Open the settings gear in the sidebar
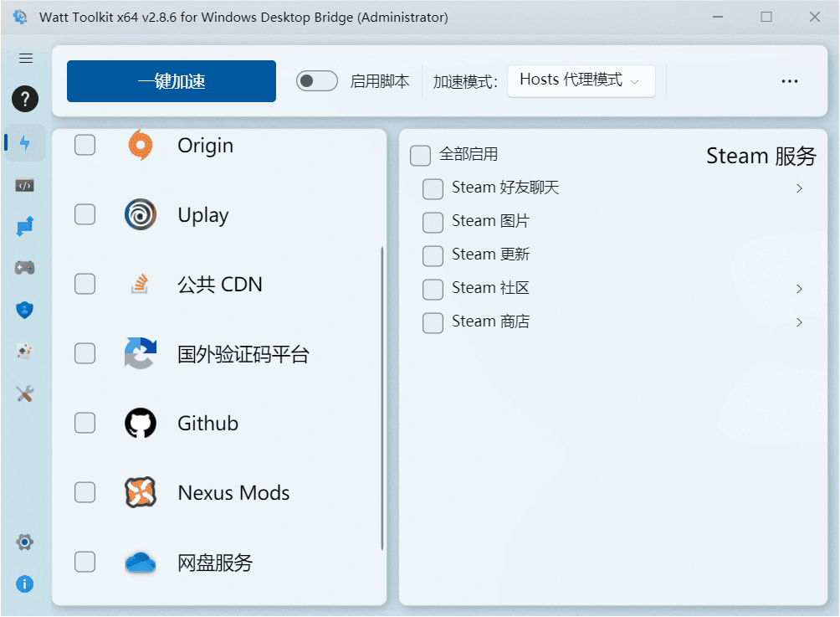840x617 pixels. (x=24, y=542)
